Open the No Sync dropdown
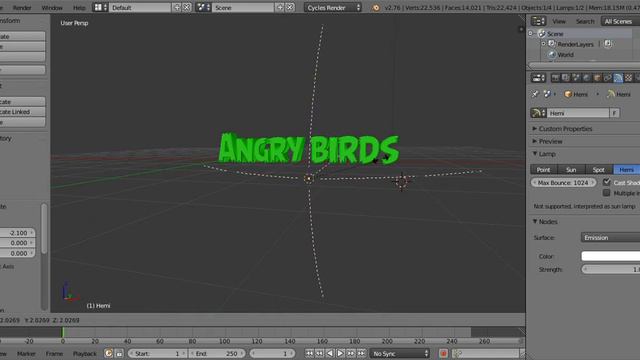 click(400, 353)
